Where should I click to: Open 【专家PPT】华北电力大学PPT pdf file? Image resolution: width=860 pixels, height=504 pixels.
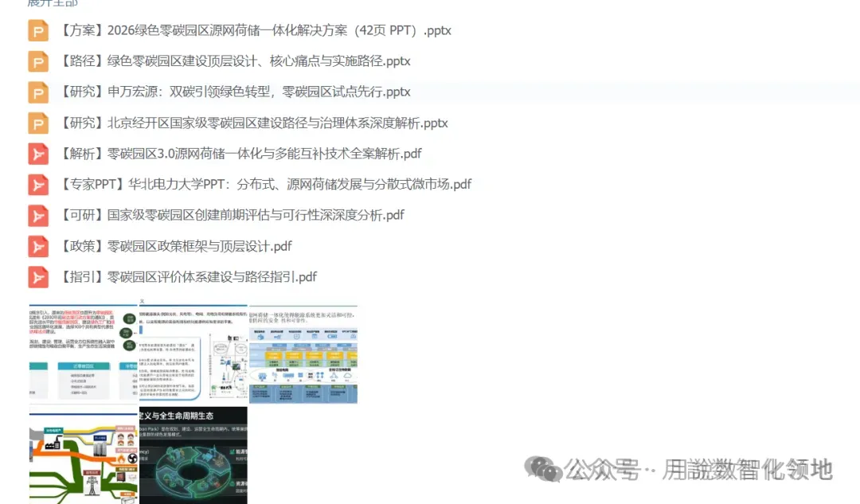pos(265,184)
